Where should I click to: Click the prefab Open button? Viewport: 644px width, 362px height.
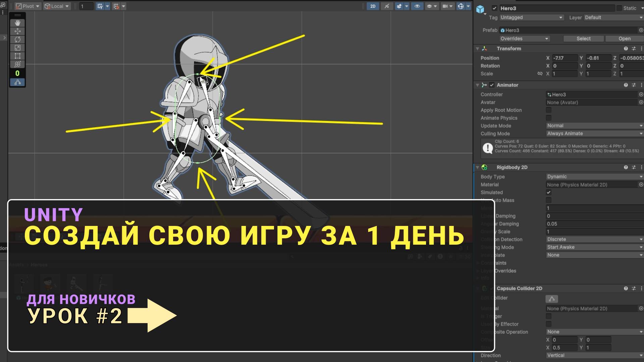[624, 39]
